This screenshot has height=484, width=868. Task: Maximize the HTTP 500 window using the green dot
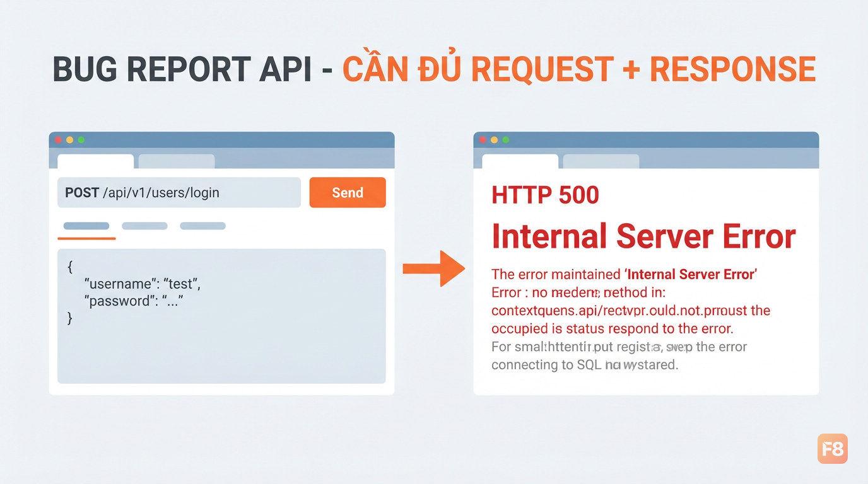pos(505,140)
